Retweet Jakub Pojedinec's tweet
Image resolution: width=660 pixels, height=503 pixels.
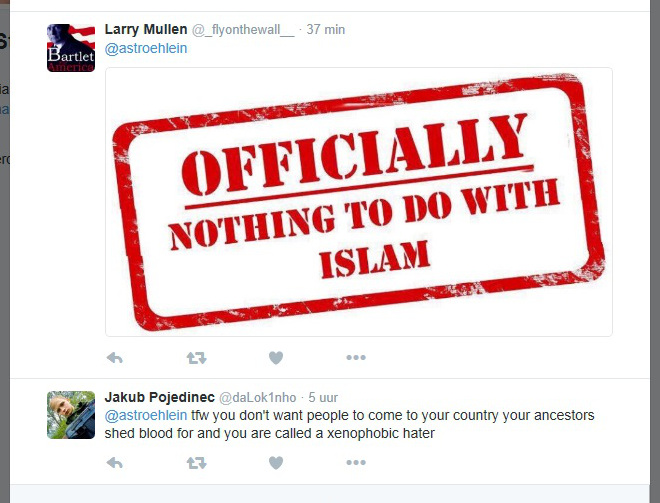point(197,463)
